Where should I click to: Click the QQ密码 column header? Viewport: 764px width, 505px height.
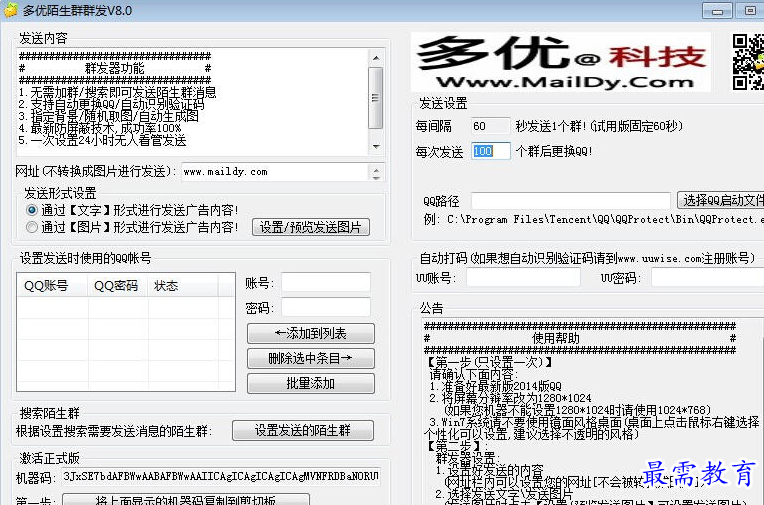tap(118, 286)
